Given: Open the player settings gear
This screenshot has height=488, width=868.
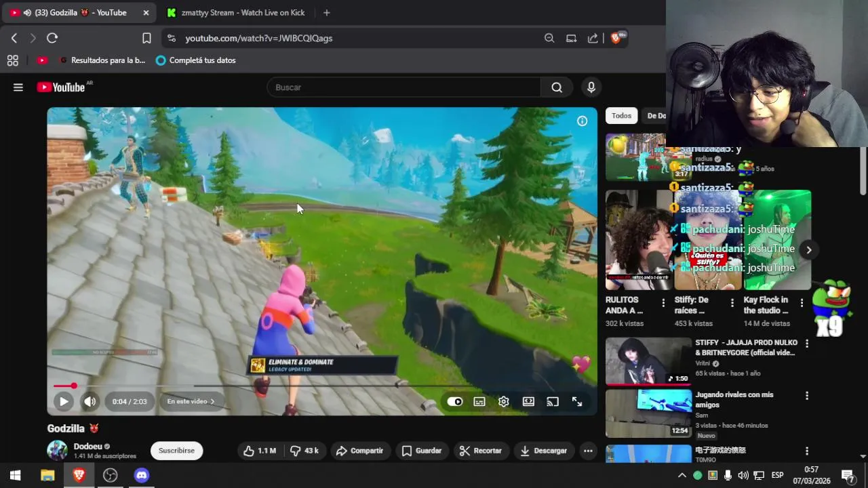Looking at the screenshot, I should (504, 401).
